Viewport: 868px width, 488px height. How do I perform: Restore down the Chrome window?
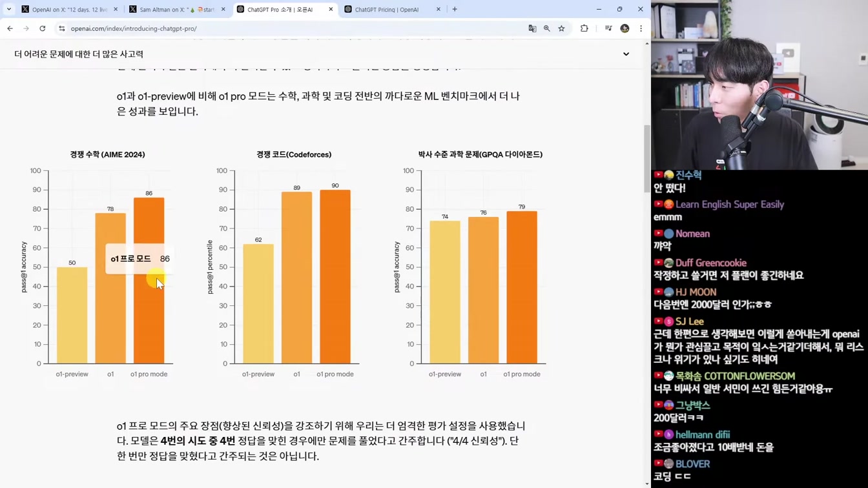pyautogui.click(x=619, y=9)
